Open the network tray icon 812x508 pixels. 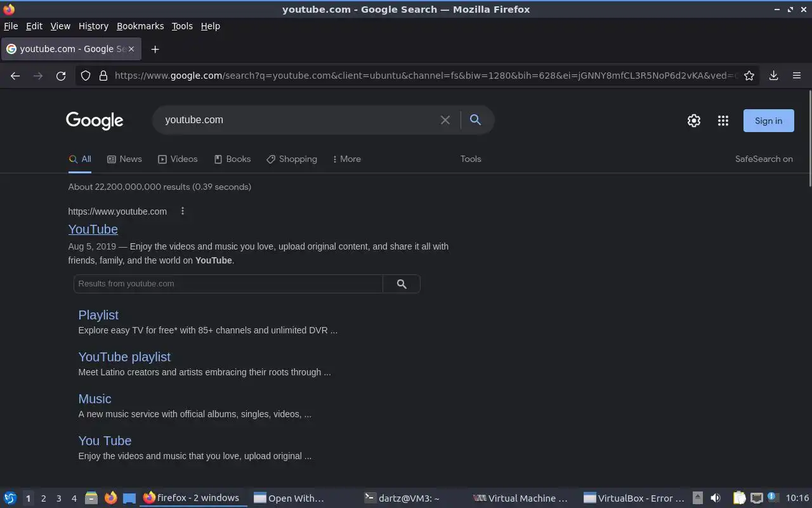pos(757,498)
